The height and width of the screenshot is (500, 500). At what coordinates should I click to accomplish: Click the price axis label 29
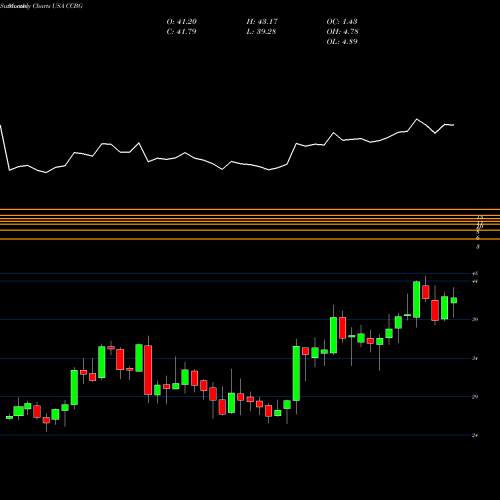[475, 397]
